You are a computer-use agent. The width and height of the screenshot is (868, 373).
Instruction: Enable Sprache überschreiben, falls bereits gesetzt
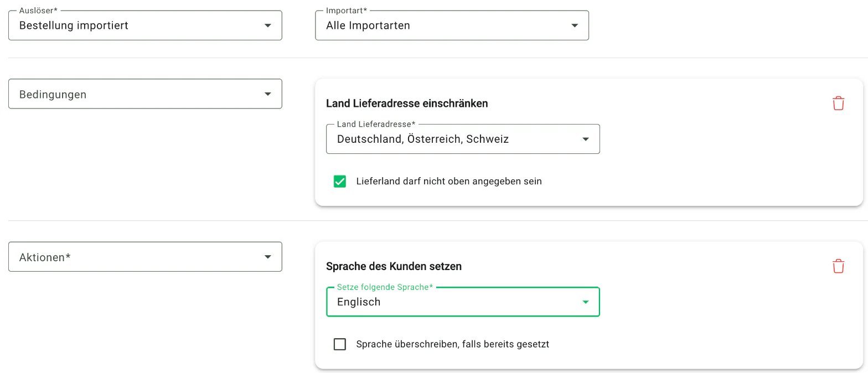pos(340,344)
